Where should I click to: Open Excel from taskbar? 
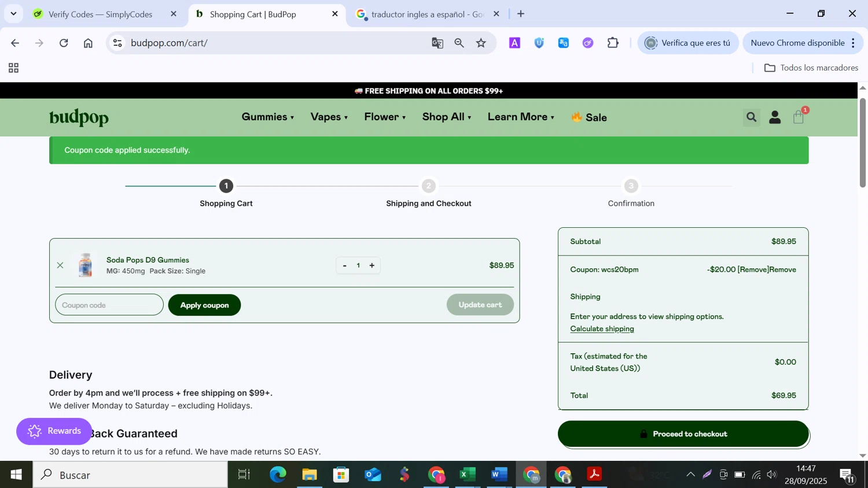pyautogui.click(x=467, y=475)
